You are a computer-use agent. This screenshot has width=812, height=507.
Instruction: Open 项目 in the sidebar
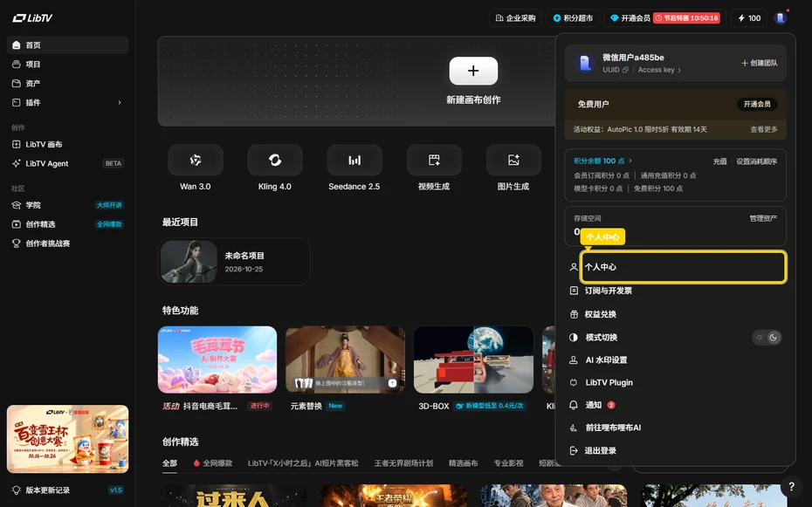68,65
